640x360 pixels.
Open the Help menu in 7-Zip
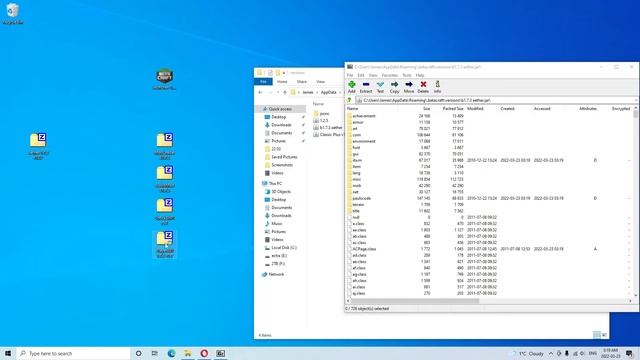[420, 76]
